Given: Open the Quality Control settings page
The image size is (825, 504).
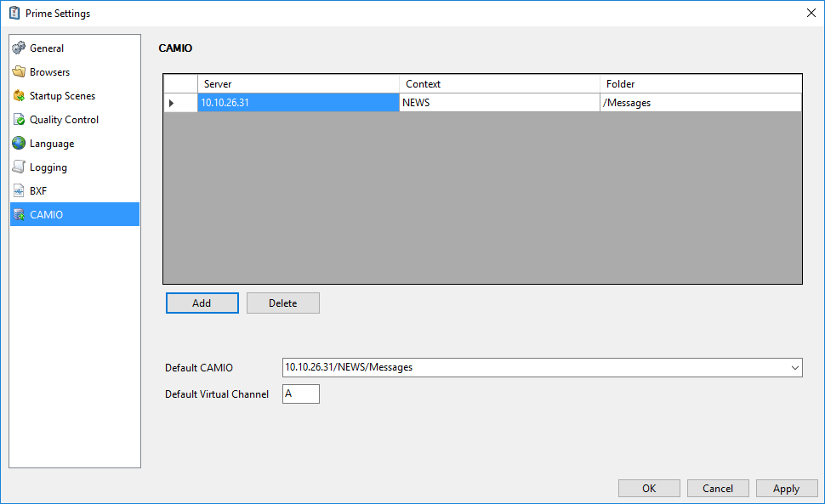Looking at the screenshot, I should tap(64, 120).
